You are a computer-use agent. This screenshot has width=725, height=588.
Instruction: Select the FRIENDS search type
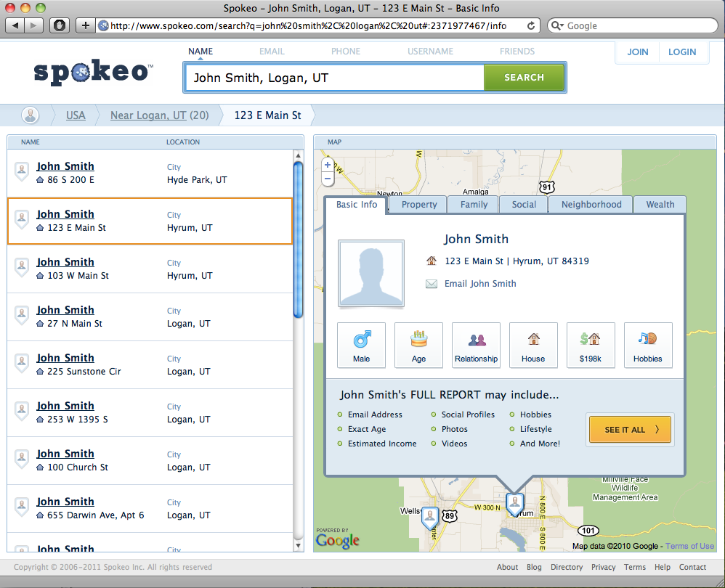click(x=517, y=52)
